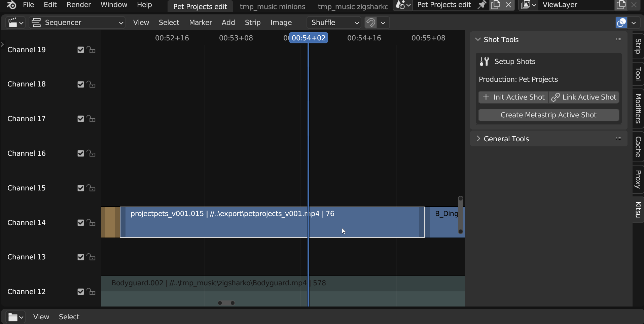
Task: Click the Setup Shots tools icon
Action: point(484,62)
